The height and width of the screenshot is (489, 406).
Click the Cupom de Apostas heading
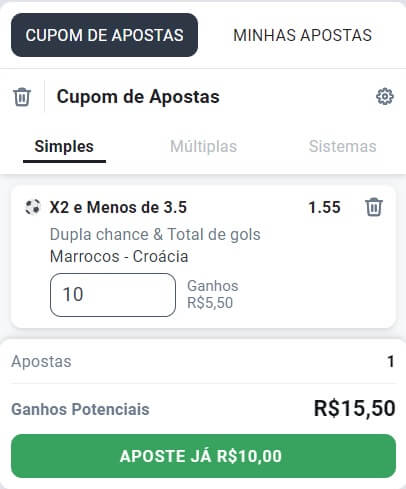pos(138,97)
